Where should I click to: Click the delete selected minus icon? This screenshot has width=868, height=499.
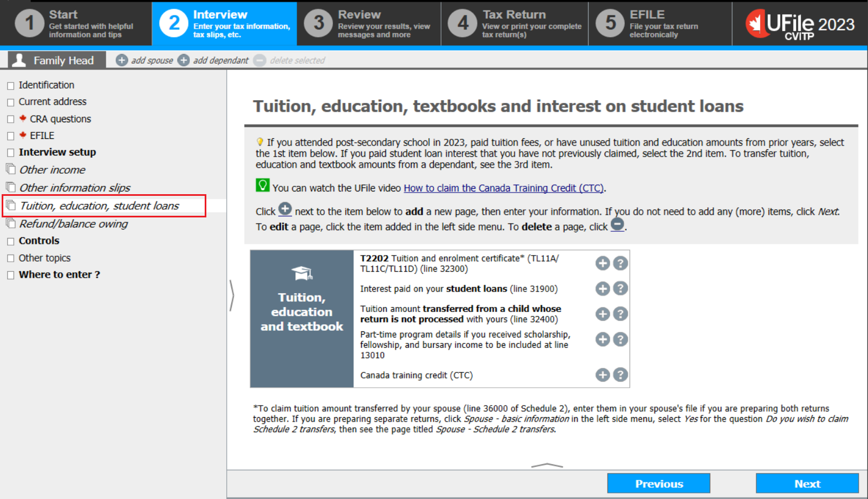260,60
